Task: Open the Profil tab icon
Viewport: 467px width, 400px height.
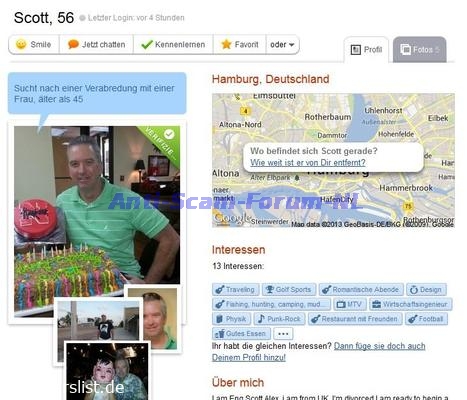Action: (x=356, y=50)
